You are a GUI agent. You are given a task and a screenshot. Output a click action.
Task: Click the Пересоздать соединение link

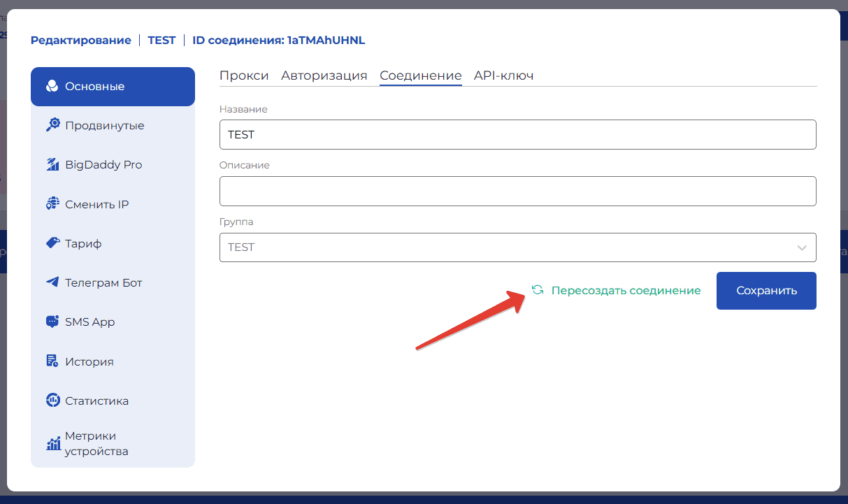click(626, 290)
